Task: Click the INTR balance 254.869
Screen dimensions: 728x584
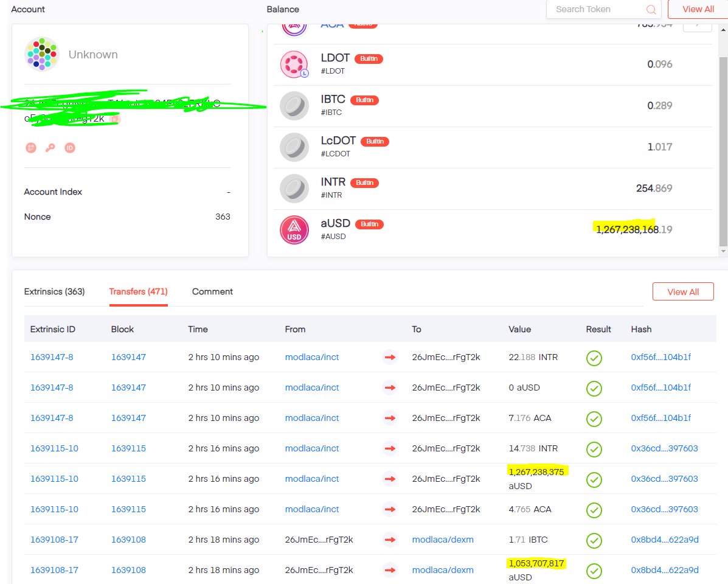Action: click(x=654, y=188)
